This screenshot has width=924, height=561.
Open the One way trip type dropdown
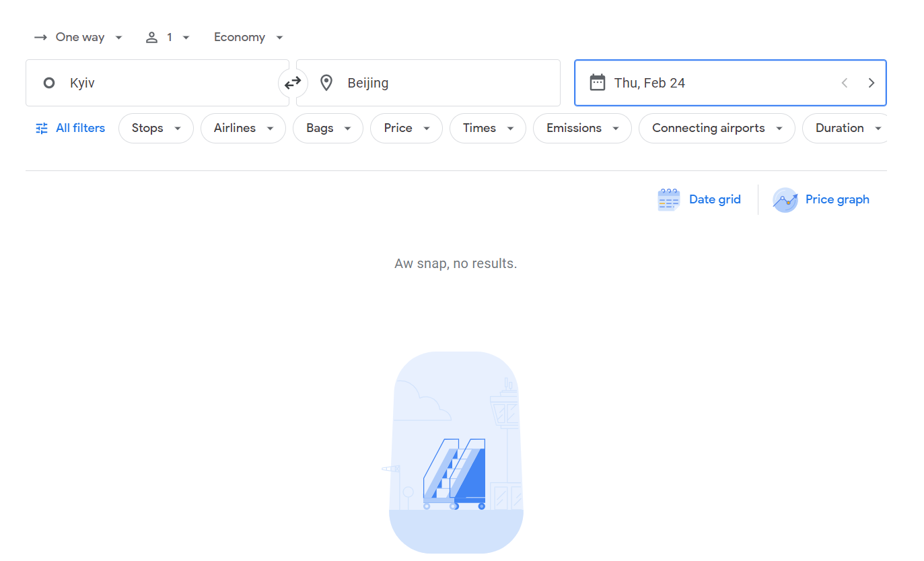pyautogui.click(x=79, y=38)
